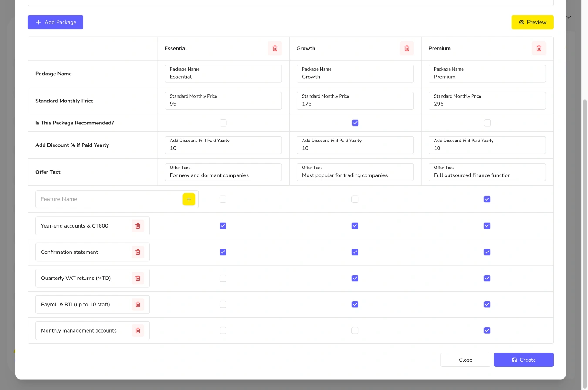Click the "Is This Package Recommended?" row label
Viewport: 588px width, 390px height.
coord(74,123)
